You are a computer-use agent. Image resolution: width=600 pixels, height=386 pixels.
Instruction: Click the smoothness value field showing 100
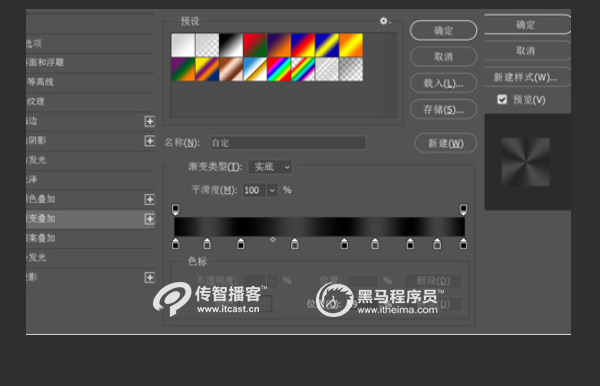point(254,190)
